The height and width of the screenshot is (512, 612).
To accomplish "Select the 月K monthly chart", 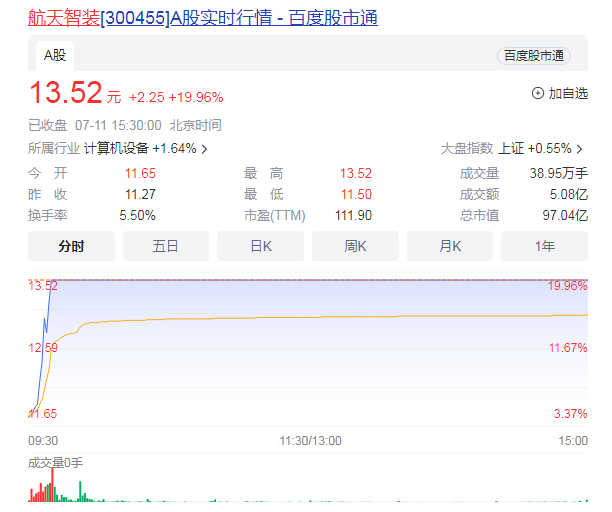I will 449,246.
